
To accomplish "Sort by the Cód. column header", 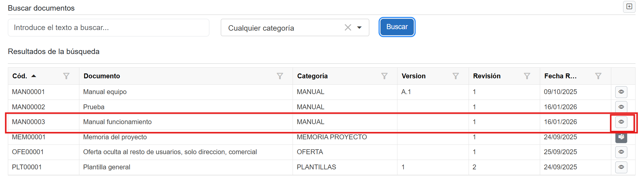I will coord(20,76).
